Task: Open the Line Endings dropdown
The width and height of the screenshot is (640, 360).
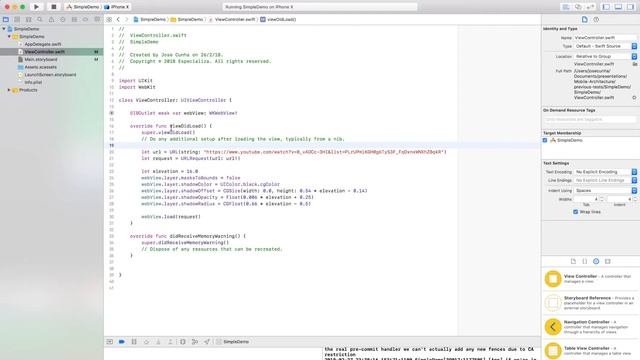Action: 605,180
